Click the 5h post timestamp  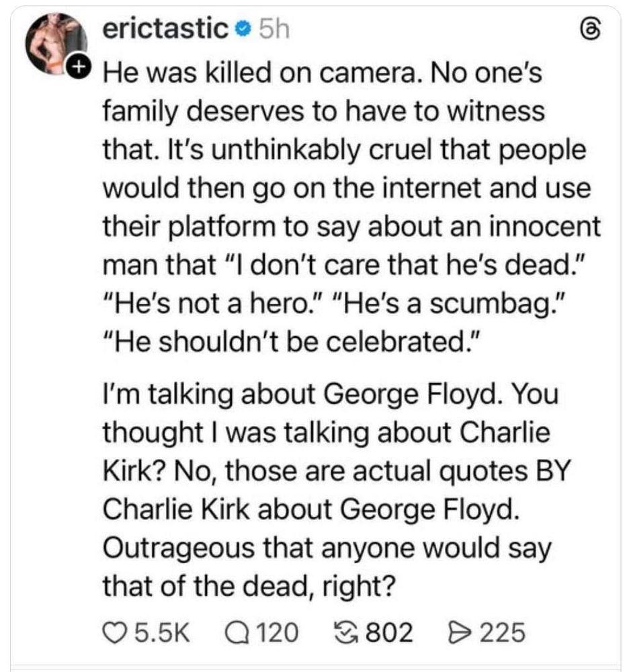tap(274, 30)
